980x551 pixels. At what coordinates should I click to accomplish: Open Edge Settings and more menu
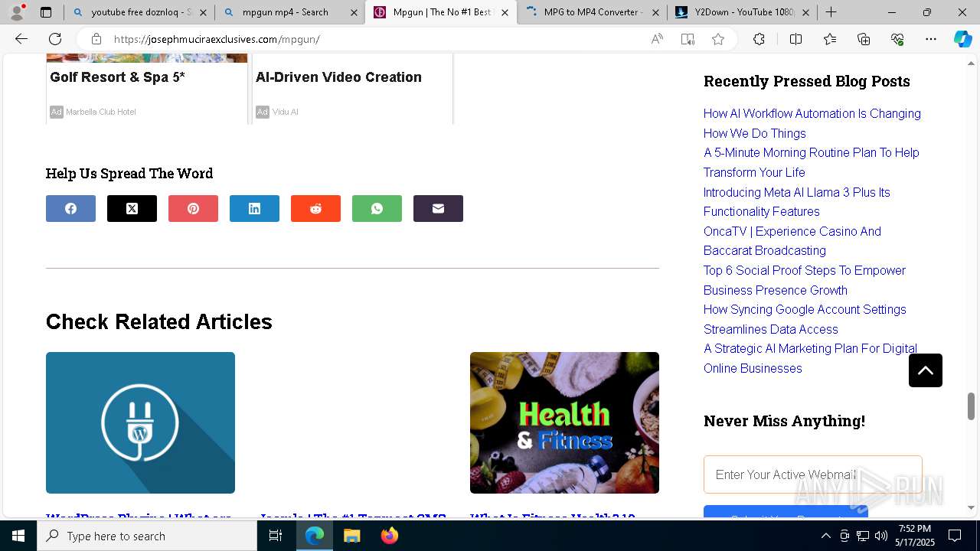click(x=931, y=39)
